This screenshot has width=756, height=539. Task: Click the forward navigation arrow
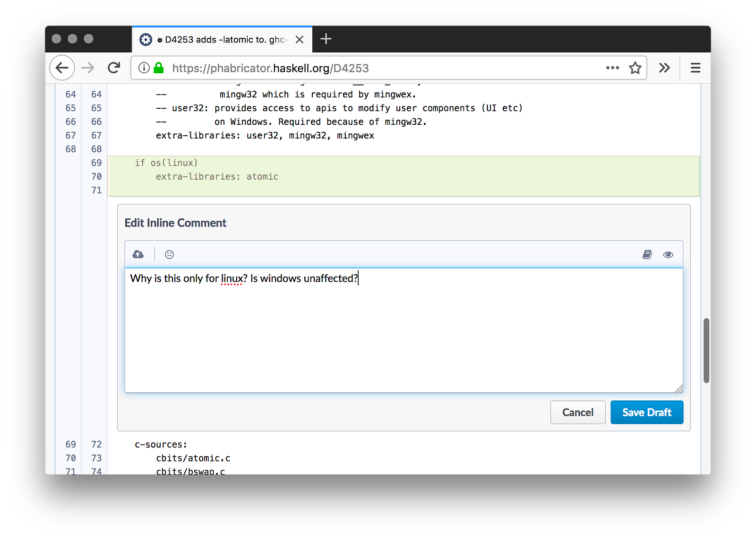(x=88, y=68)
